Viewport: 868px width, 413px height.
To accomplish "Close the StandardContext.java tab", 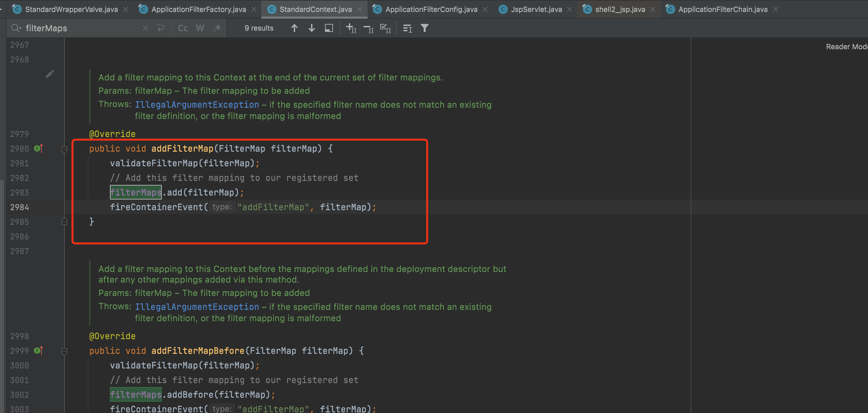I will [x=360, y=9].
